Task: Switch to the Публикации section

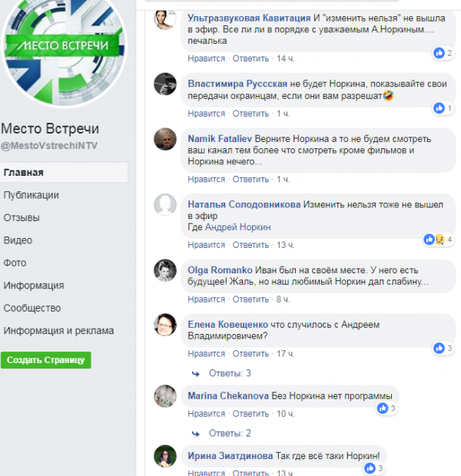Action: click(x=31, y=195)
